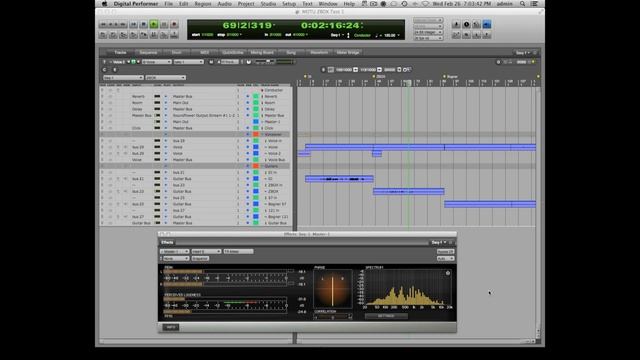Click the blue color swatch for Master-1 track

(256, 122)
